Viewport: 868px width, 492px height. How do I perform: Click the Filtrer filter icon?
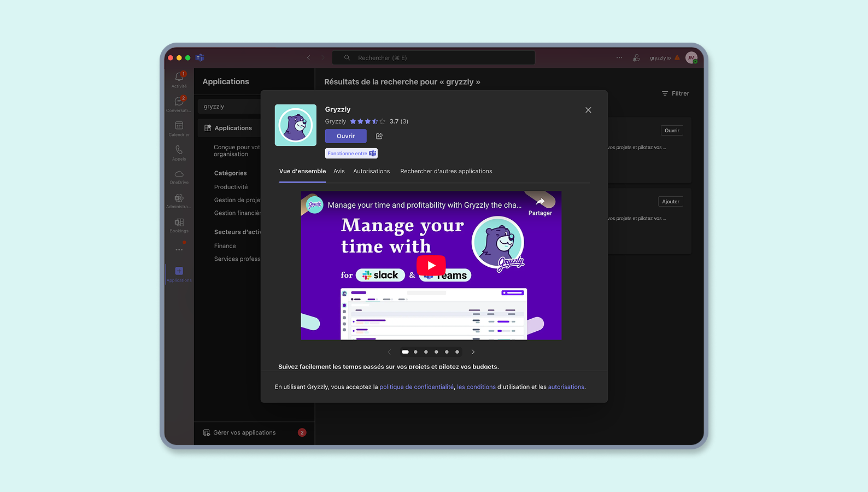pyautogui.click(x=665, y=93)
